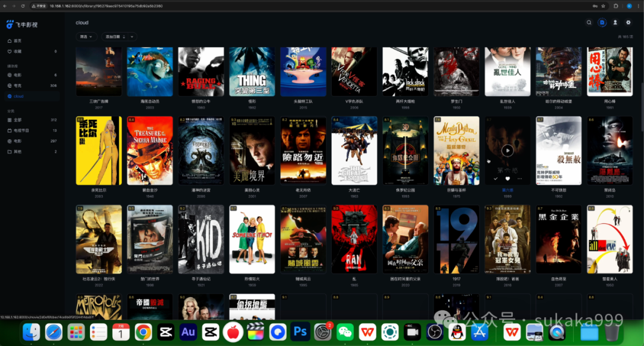
Task: Open the 乱世佳人 poster
Action: pyautogui.click(x=507, y=71)
